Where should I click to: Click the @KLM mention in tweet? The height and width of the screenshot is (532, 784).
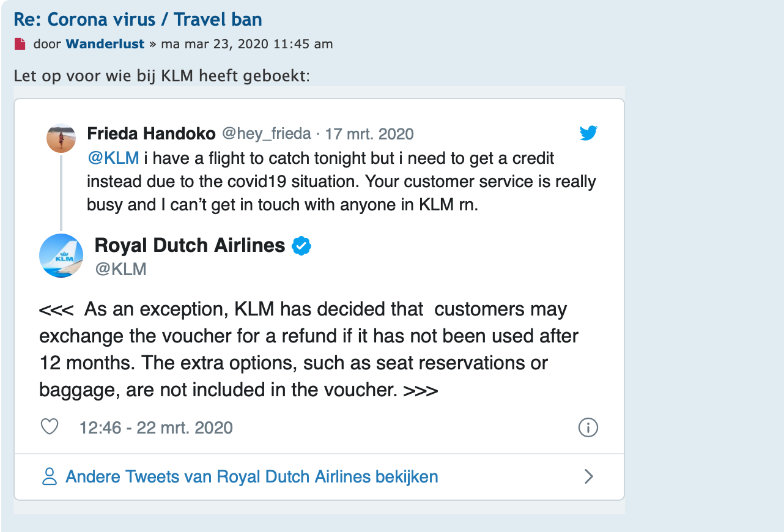pyautogui.click(x=113, y=158)
